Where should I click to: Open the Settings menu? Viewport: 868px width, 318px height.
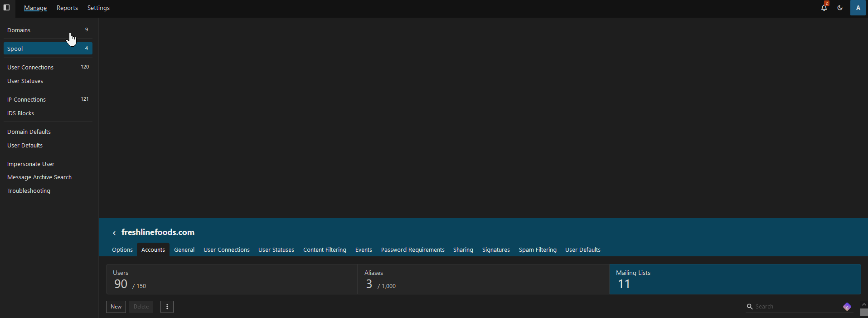point(98,8)
